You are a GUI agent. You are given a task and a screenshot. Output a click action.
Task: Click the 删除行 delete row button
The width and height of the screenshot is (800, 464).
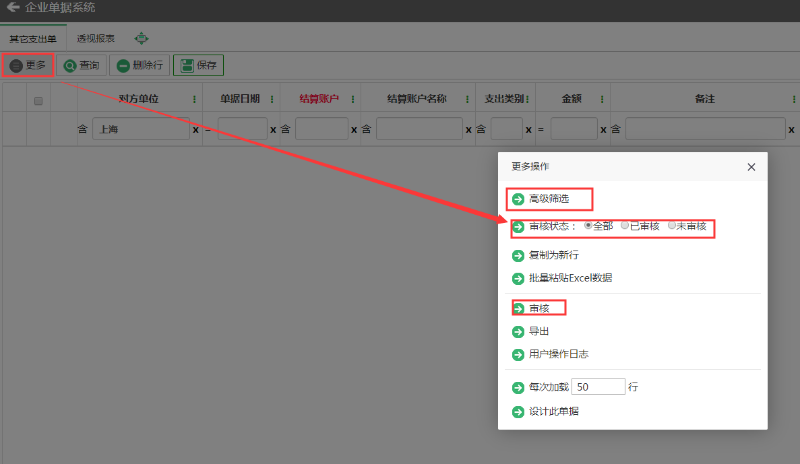point(139,66)
